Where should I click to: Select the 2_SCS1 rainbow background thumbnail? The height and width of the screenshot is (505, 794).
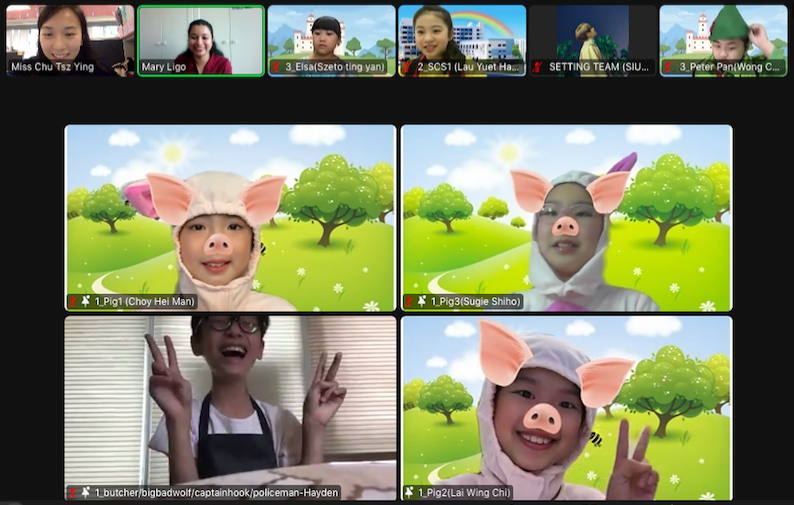462,41
